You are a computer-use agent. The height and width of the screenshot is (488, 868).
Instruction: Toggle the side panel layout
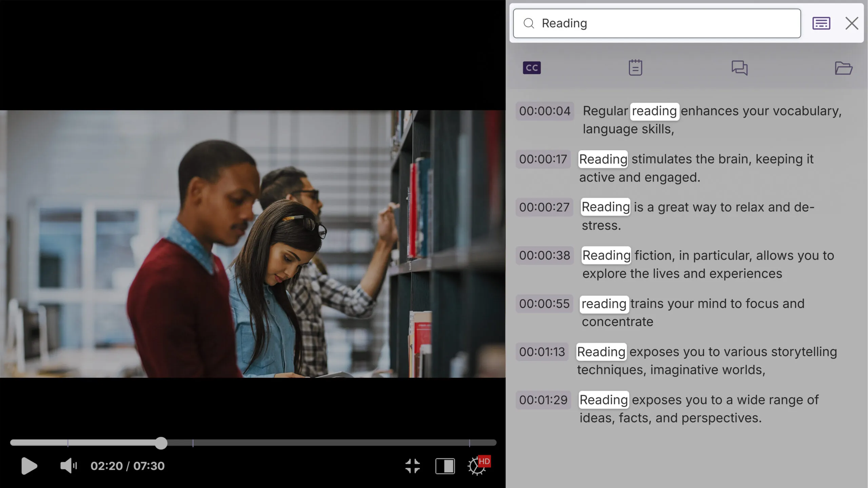point(445,466)
